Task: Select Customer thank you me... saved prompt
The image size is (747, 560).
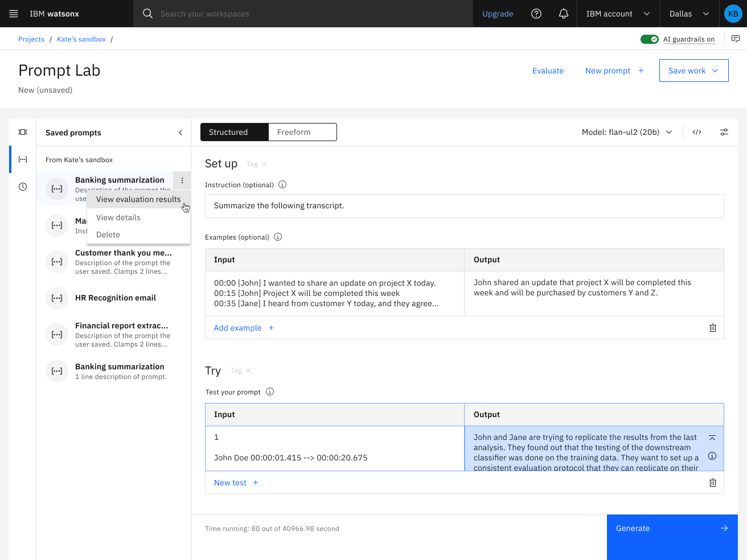Action: click(114, 262)
